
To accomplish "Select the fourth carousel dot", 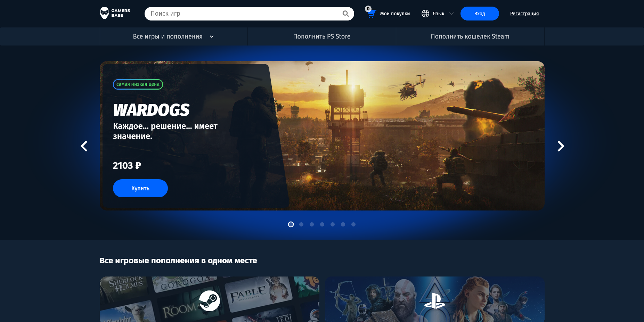I will (322, 224).
